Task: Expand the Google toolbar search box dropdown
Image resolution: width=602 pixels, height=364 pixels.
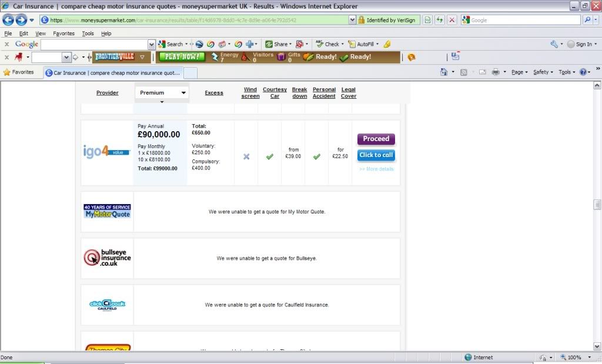Action: (x=151, y=45)
